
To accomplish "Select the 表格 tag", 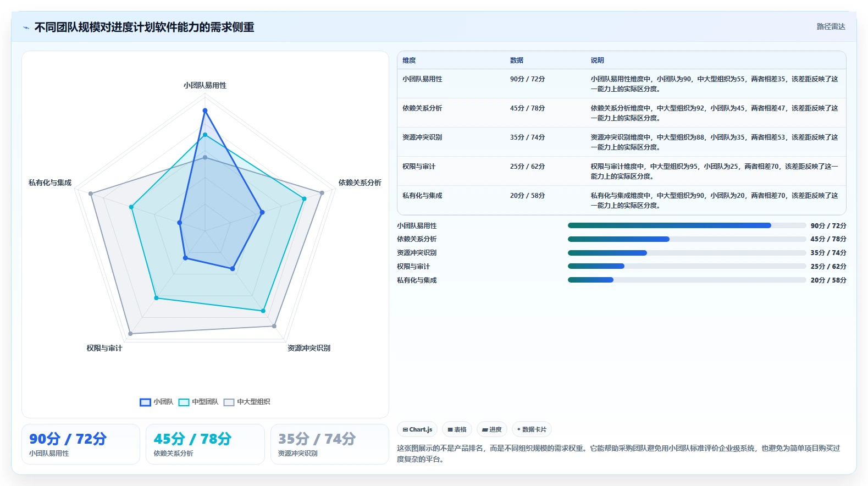I will point(457,429).
